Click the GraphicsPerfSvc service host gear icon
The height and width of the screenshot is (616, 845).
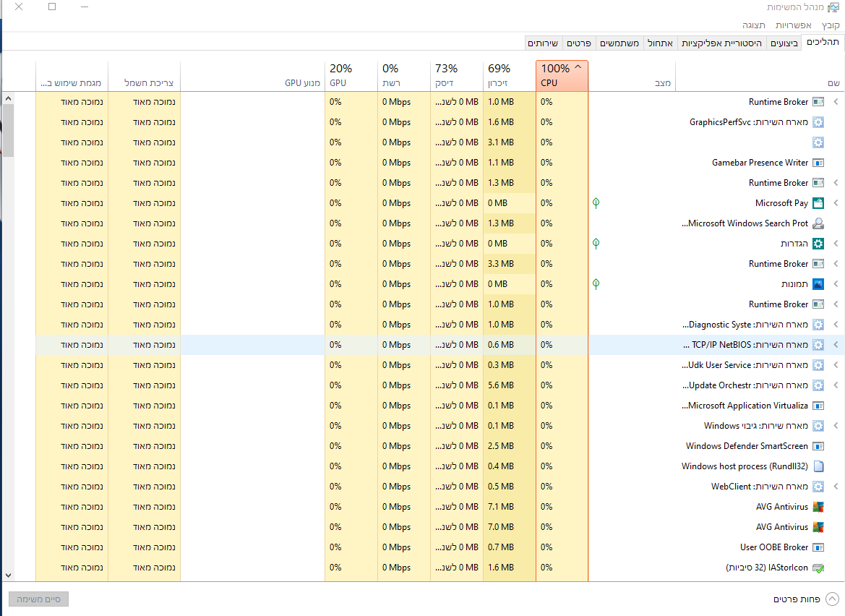(818, 122)
